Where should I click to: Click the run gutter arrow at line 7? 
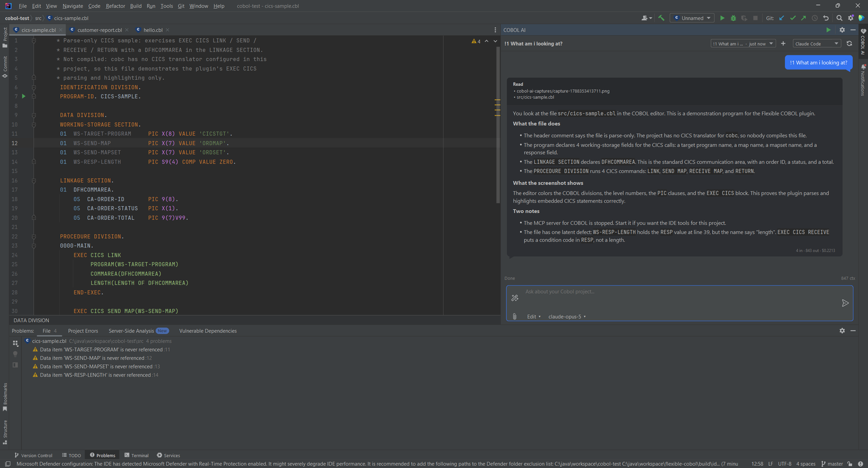click(x=23, y=96)
